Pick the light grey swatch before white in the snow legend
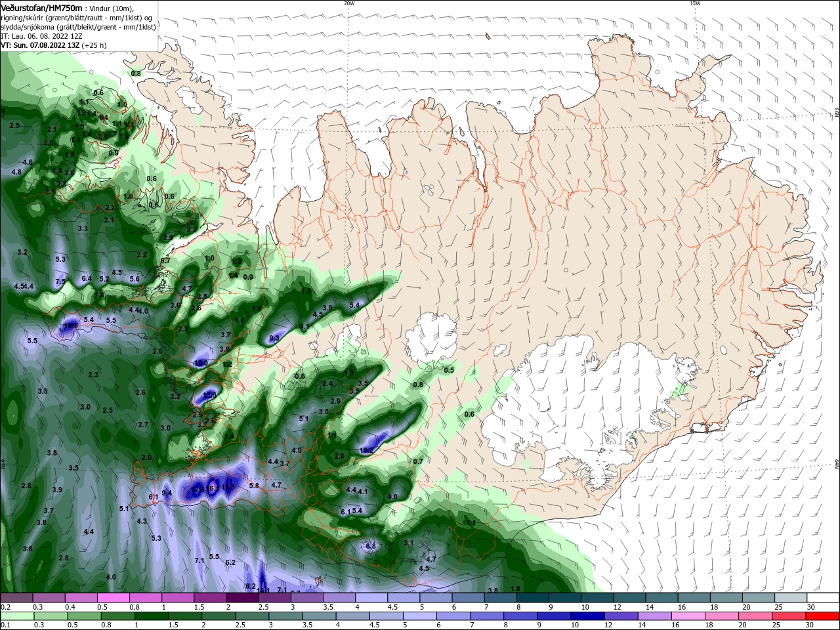This screenshot has width=840, height=630. coord(791,597)
